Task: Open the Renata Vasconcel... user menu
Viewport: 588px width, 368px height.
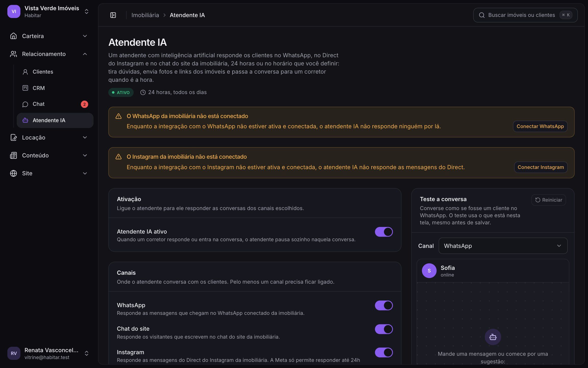Action: (x=48, y=353)
